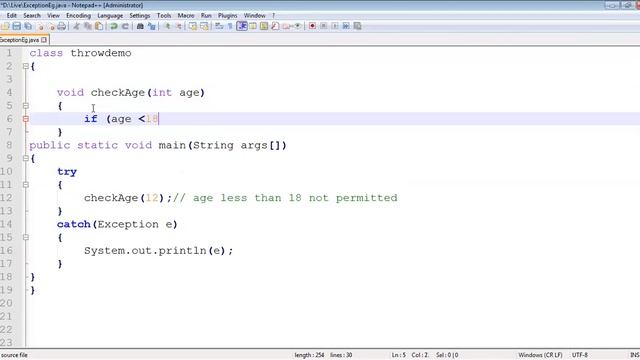The image size is (640, 360).
Task: Open the Replace dialog icon
Action: pos(151,26)
